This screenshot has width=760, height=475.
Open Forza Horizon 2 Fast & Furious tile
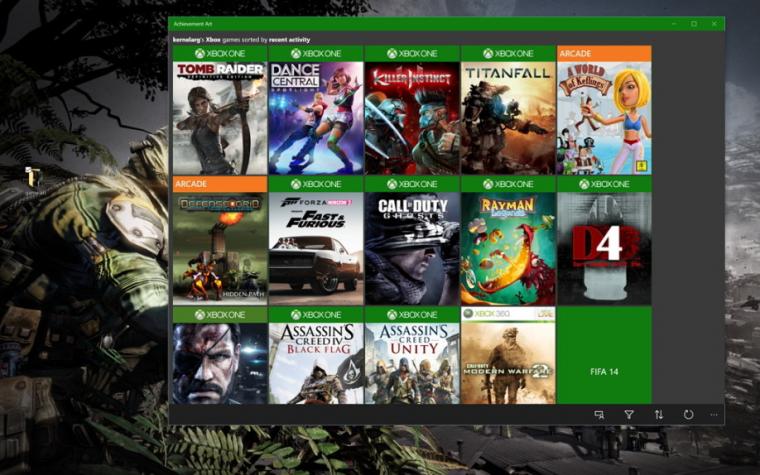click(x=316, y=240)
